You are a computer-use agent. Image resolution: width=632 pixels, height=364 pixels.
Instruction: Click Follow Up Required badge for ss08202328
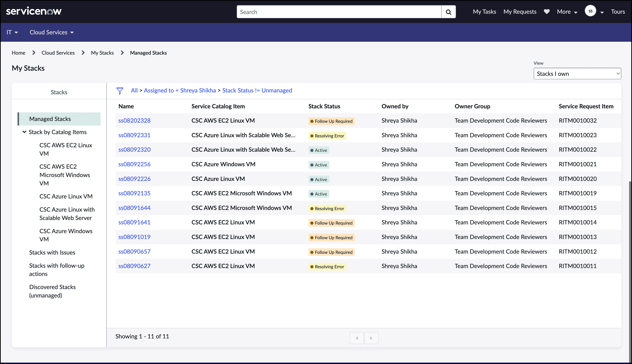(331, 121)
